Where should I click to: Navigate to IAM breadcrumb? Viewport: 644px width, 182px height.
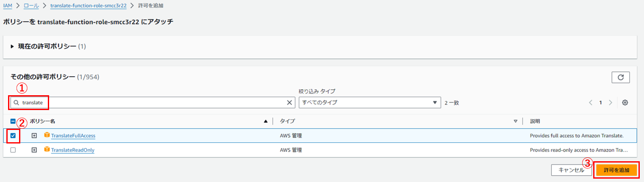point(7,6)
